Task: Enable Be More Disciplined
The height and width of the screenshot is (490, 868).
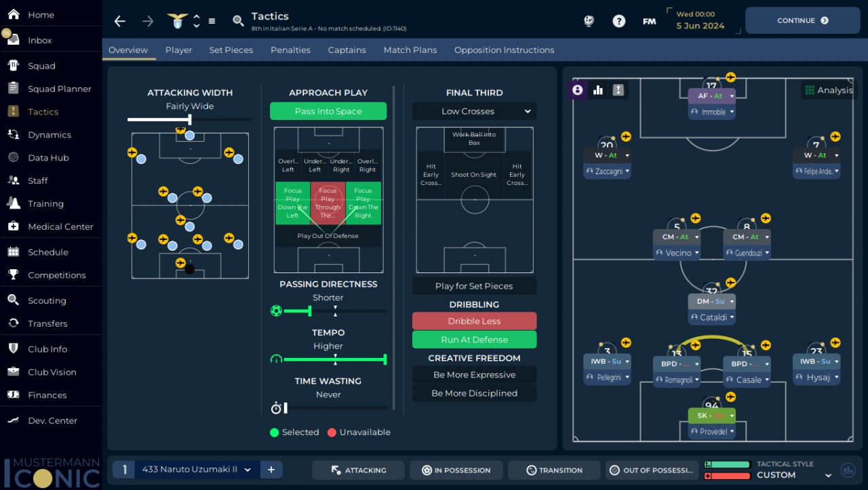Action: (x=474, y=393)
